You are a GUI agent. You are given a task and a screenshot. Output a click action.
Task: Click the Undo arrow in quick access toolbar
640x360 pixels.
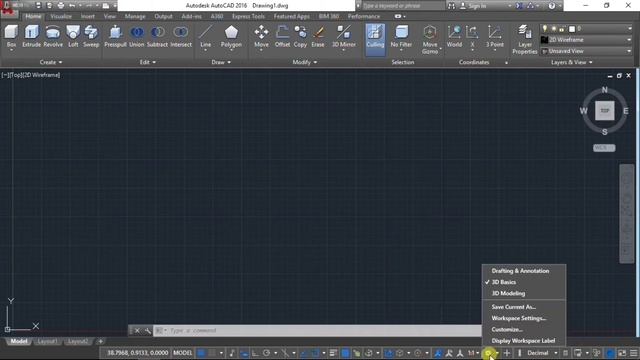click(72, 6)
